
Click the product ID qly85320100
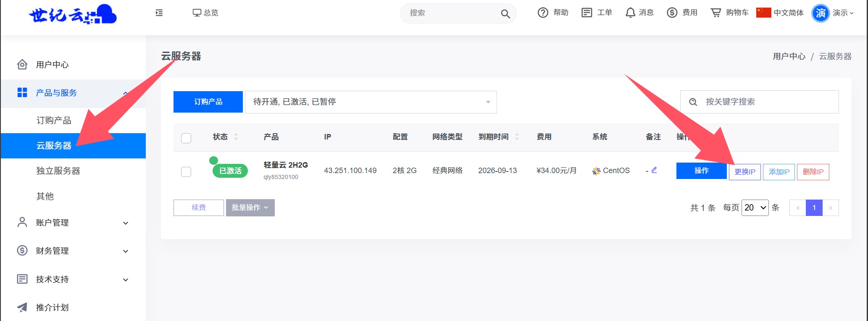tap(281, 177)
